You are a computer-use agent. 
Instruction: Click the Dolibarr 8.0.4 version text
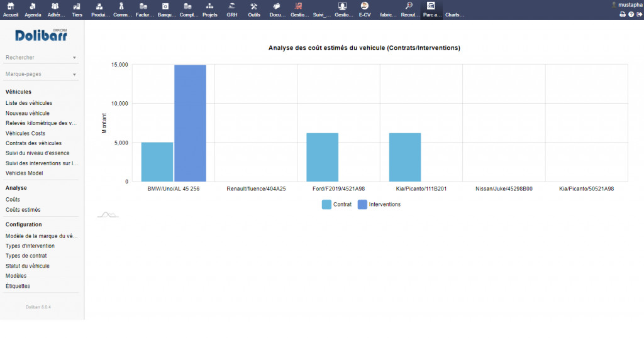[38, 307]
